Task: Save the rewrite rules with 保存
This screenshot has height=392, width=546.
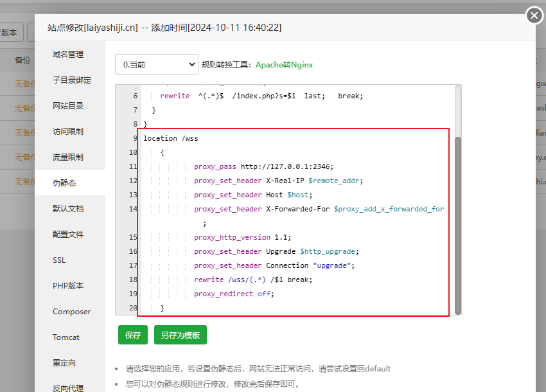Action: coord(133,335)
